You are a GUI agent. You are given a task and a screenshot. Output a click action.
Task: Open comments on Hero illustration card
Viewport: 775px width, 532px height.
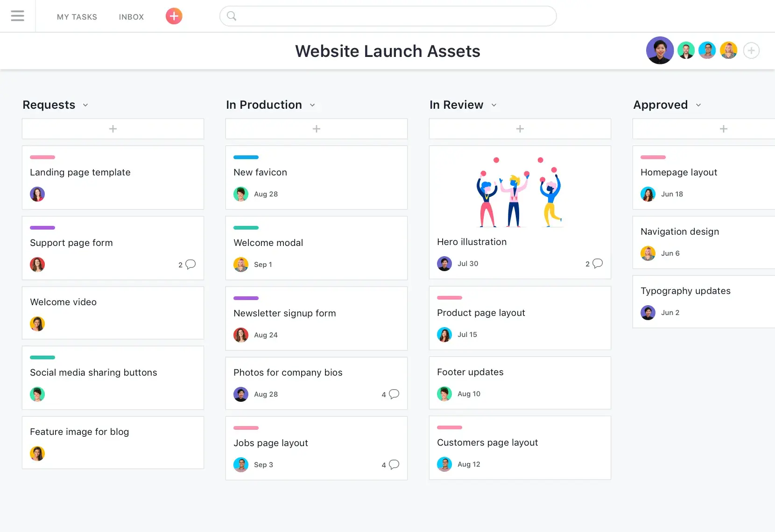tap(594, 264)
